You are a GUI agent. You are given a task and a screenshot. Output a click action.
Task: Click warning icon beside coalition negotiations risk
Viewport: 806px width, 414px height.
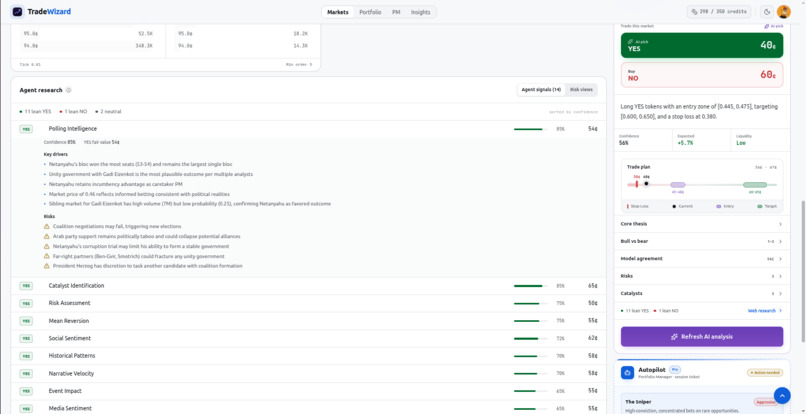(47, 226)
